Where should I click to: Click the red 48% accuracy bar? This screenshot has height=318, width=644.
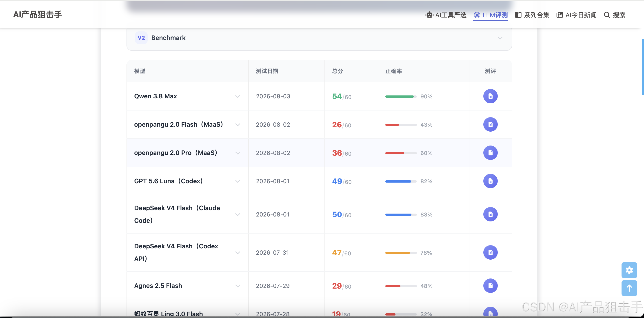(401, 286)
